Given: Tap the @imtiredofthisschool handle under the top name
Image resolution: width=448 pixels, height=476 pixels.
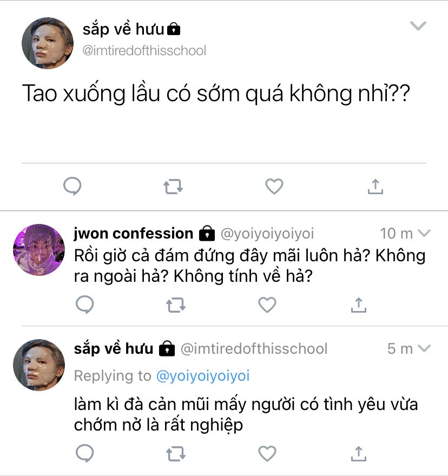Looking at the screenshot, I should pos(144,50).
